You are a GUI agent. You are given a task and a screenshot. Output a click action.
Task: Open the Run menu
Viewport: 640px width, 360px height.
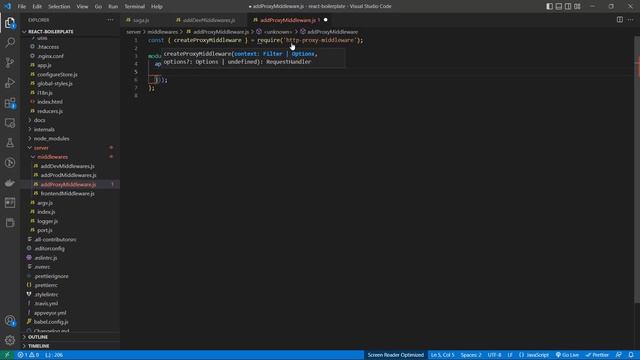pyautogui.click(x=113, y=7)
